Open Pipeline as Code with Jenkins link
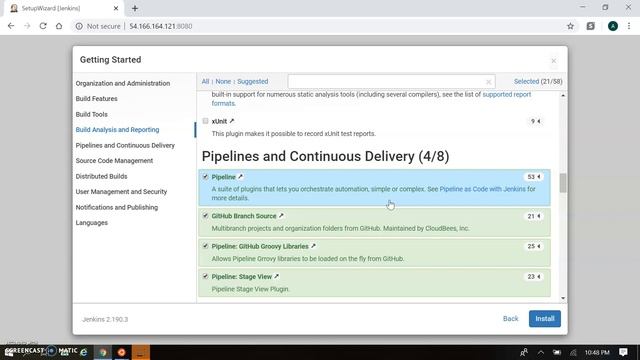Screen dimensions: 640x360 [x=482, y=189]
